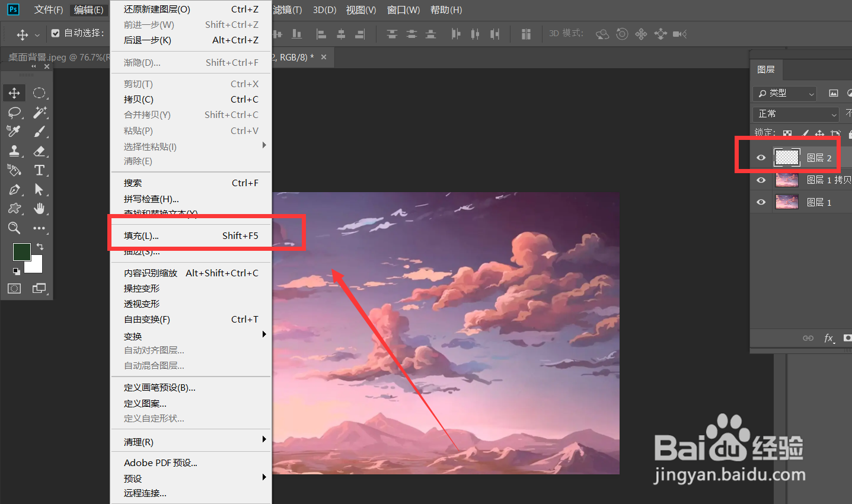Toggle Quick Mask mode
The image size is (852, 504).
[x=14, y=289]
